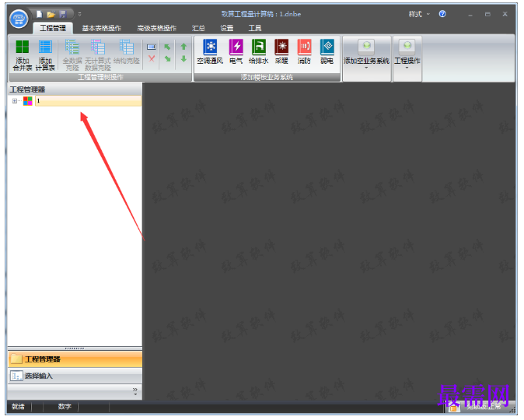Add the 采暖 template system
The width and height of the screenshot is (524, 420).
point(281,51)
